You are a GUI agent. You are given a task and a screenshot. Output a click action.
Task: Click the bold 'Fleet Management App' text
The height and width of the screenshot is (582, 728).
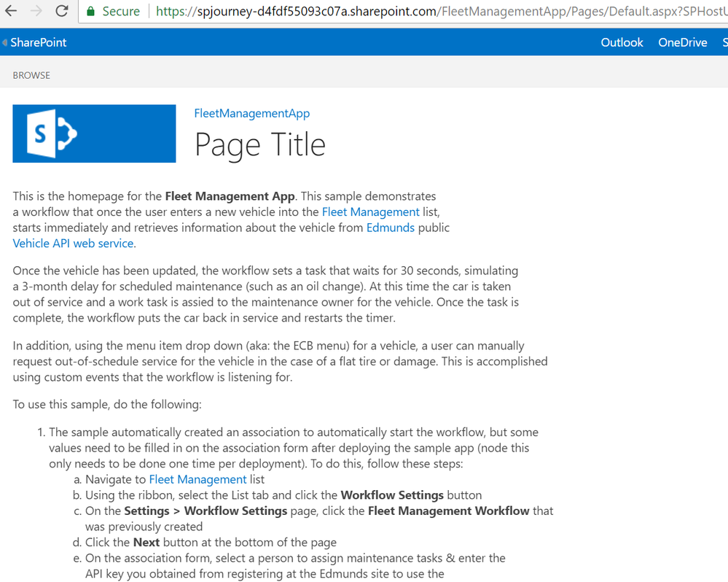230,196
